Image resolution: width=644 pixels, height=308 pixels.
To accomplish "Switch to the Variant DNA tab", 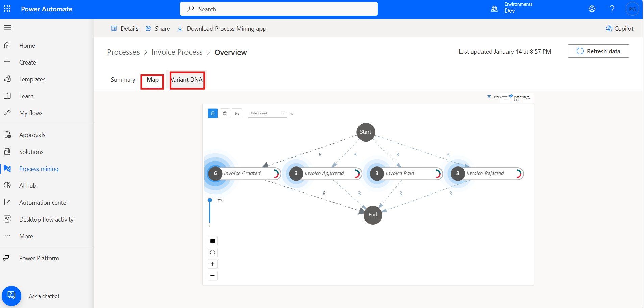I will (x=187, y=80).
